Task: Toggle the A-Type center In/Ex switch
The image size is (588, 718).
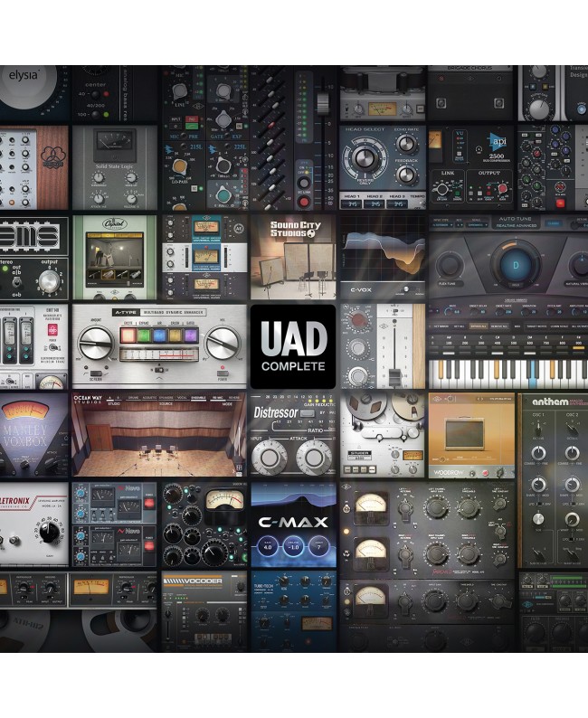Action: coord(159,370)
